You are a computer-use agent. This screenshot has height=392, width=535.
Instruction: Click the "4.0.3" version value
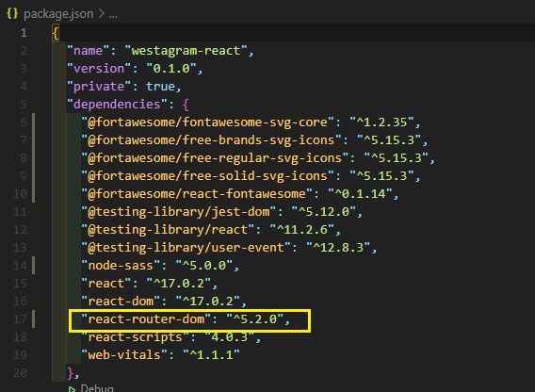(x=230, y=337)
